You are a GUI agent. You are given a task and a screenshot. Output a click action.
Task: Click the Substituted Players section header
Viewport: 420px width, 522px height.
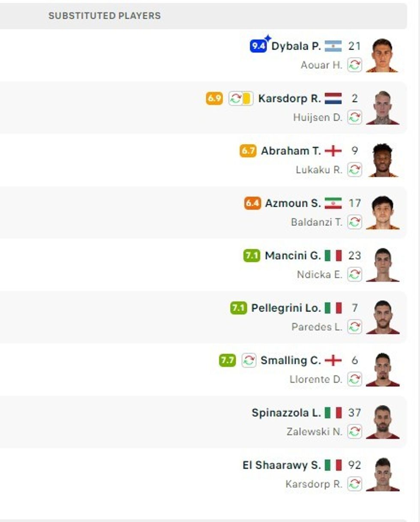[105, 16]
